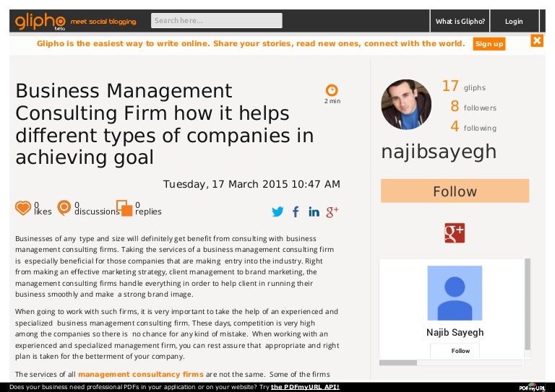Click the red Google+ square icon
The image size is (555, 392).
pyautogui.click(x=455, y=233)
